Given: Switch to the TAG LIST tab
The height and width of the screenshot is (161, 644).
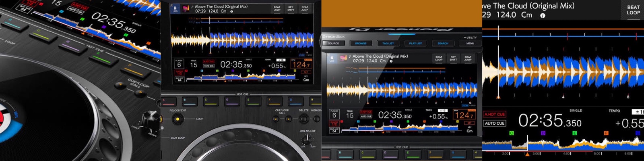Looking at the screenshot, I should click(388, 43).
